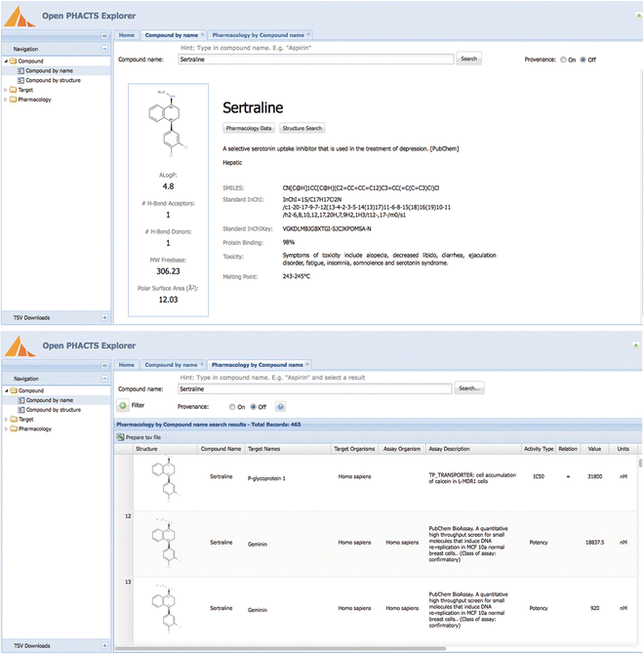Image resolution: width=644 pixels, height=654 pixels.
Task: Click structure thumbnail in row 13
Action: (166, 609)
